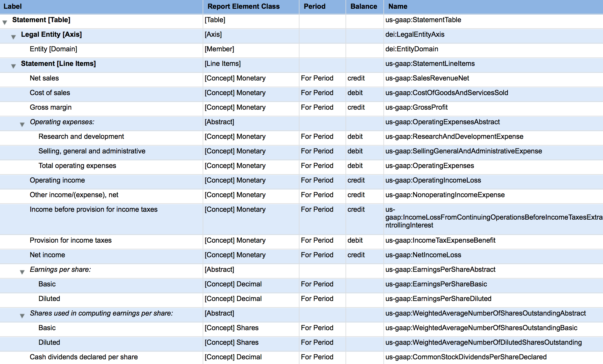Collapse the Statement [Line Items] node

(13, 66)
